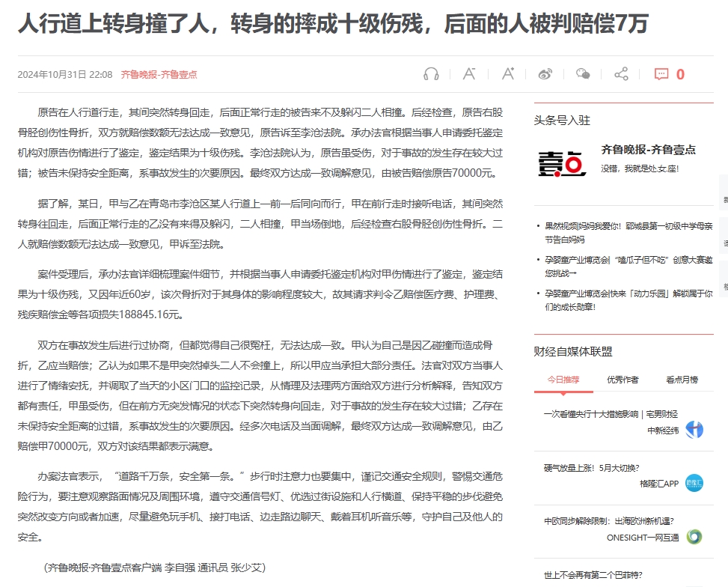Open the 齐鲁晚报-齐鲁壹点 account name in the sidebar
Image resolution: width=728 pixels, height=587 pixels.
click(648, 150)
